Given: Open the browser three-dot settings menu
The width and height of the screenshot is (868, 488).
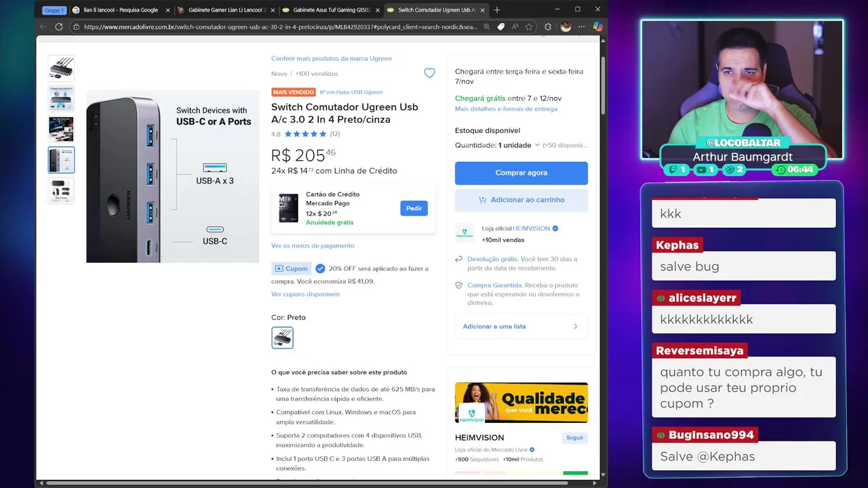Looking at the screenshot, I should 581,26.
